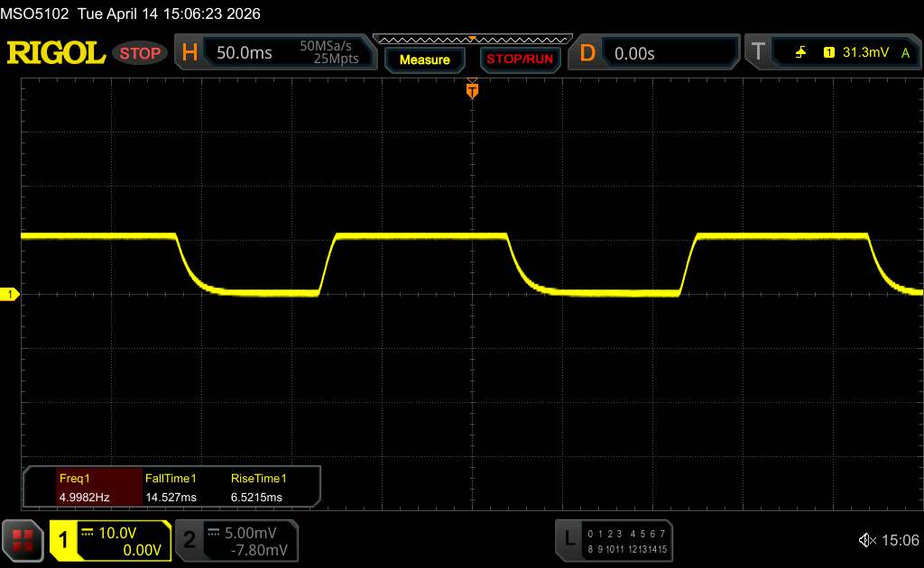
Task: Open the 31.3mV trigger level setting
Action: click(x=865, y=53)
